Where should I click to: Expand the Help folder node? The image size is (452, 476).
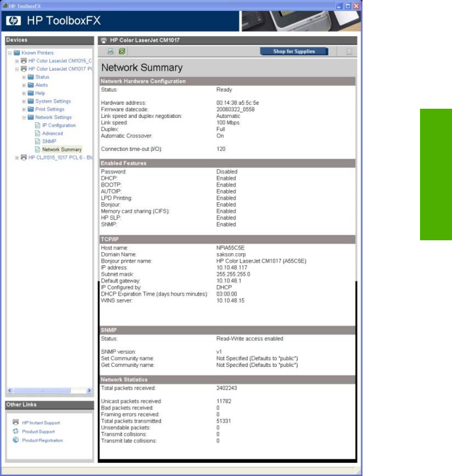click(24, 93)
